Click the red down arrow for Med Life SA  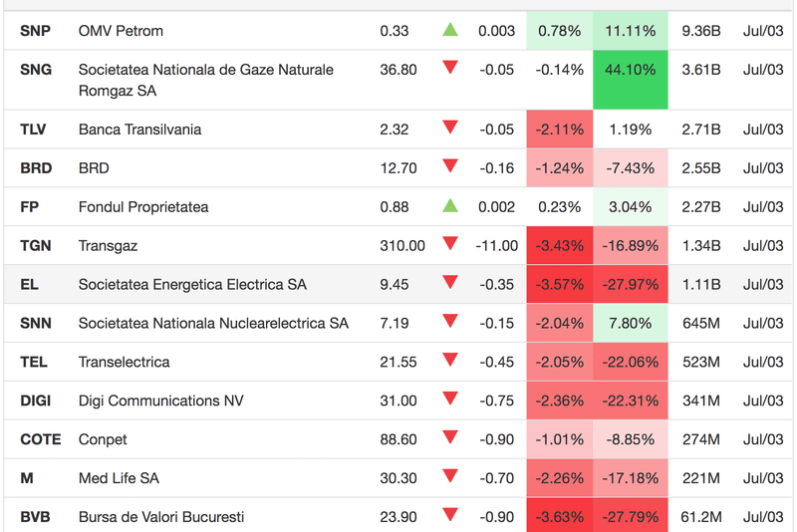click(450, 477)
